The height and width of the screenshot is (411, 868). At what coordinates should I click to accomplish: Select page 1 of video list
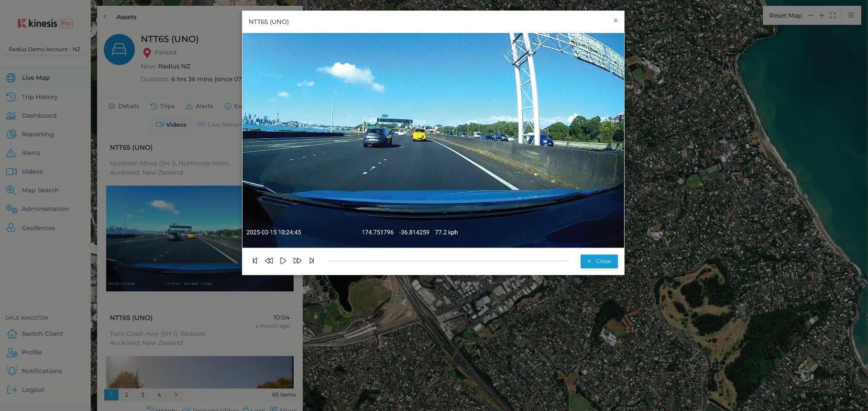[x=111, y=395]
